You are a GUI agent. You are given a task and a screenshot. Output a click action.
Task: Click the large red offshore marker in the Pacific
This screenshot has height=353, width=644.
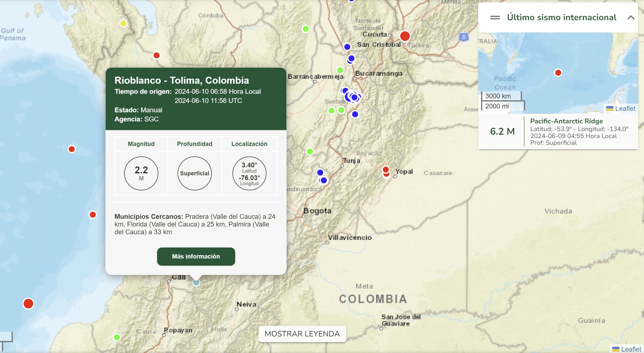[28, 303]
